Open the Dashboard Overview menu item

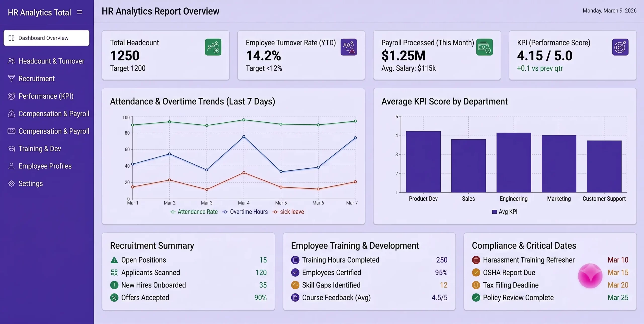[x=46, y=38]
